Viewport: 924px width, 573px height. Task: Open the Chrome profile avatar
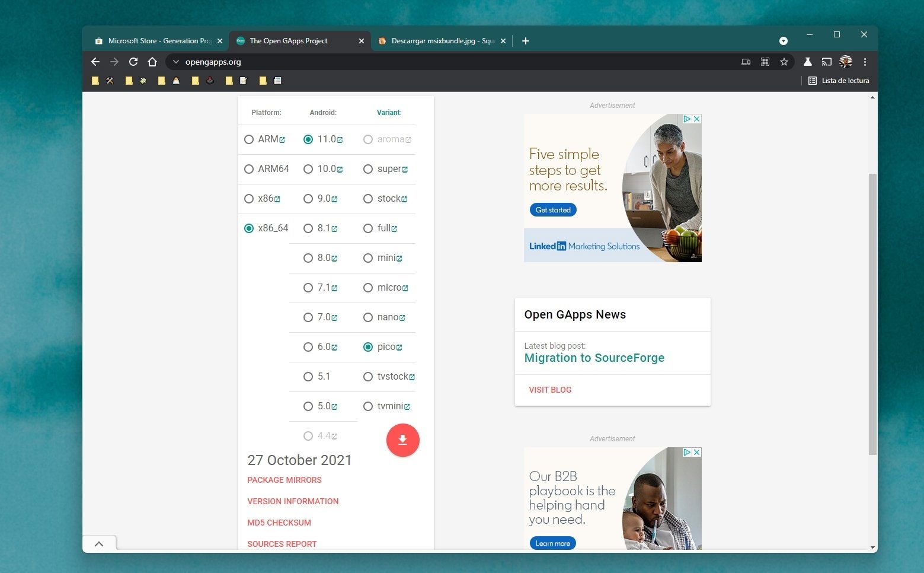click(846, 62)
